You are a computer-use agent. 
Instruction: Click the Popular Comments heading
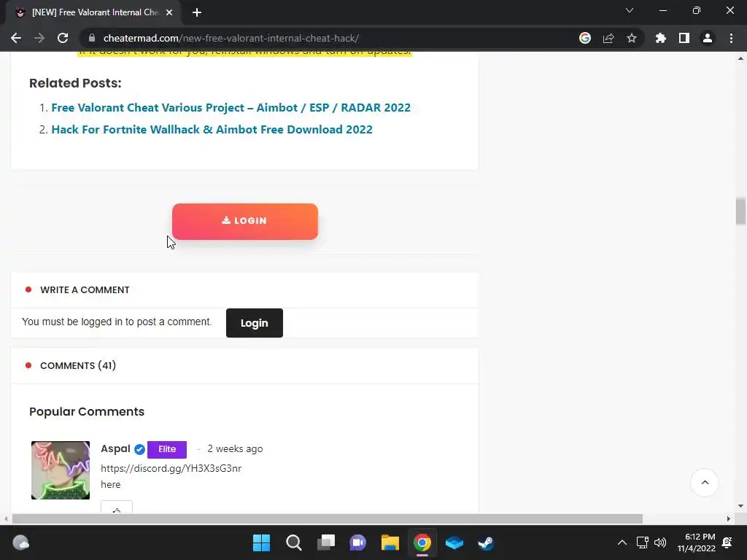pyautogui.click(x=87, y=411)
